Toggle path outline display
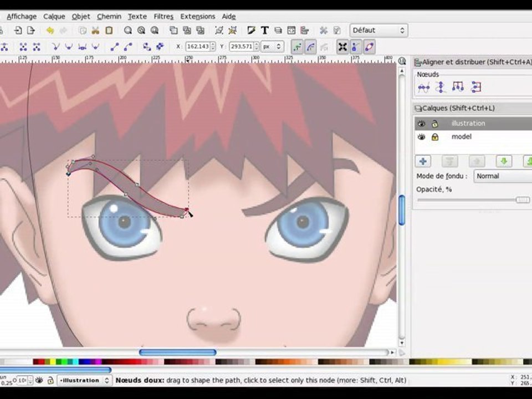The height and width of the screenshot is (399, 532). pos(369,47)
